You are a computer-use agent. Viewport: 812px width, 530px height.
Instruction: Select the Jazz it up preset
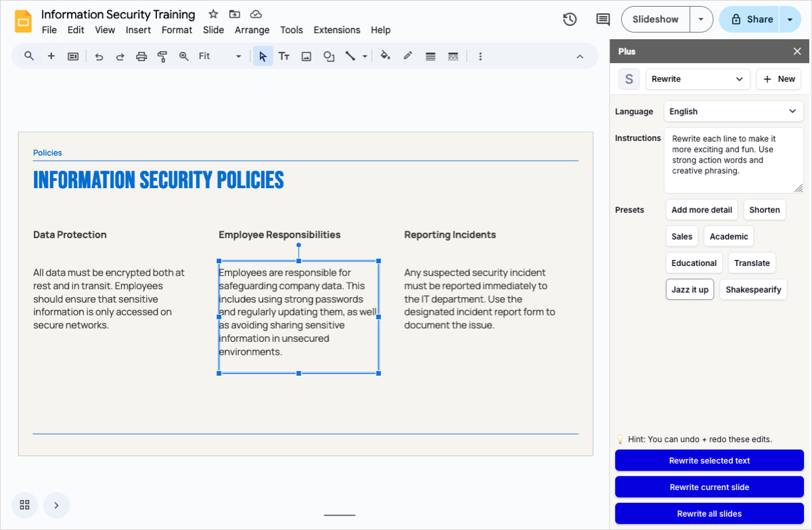point(690,289)
